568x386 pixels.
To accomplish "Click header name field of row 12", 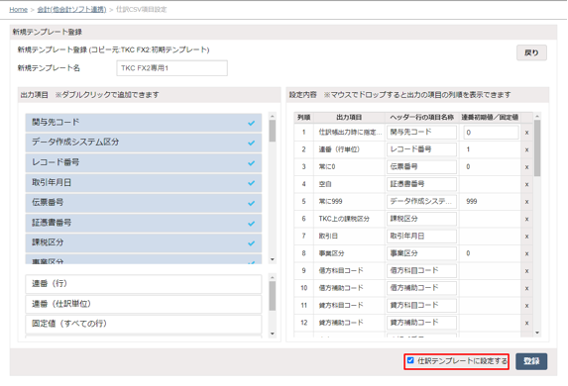I will (x=422, y=323).
